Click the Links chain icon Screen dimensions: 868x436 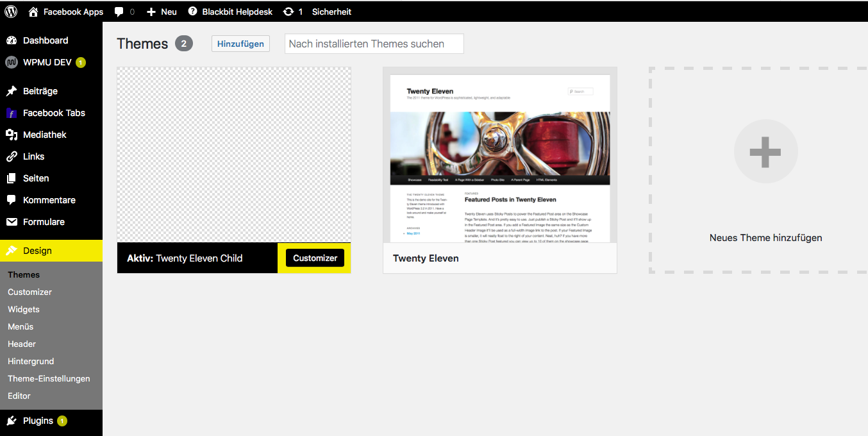click(x=12, y=156)
